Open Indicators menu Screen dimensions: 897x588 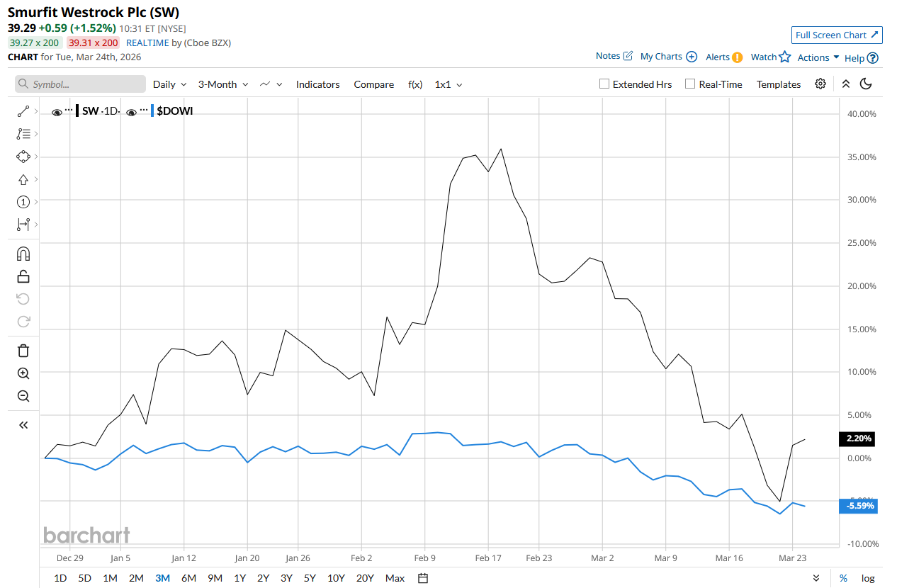[x=317, y=84]
